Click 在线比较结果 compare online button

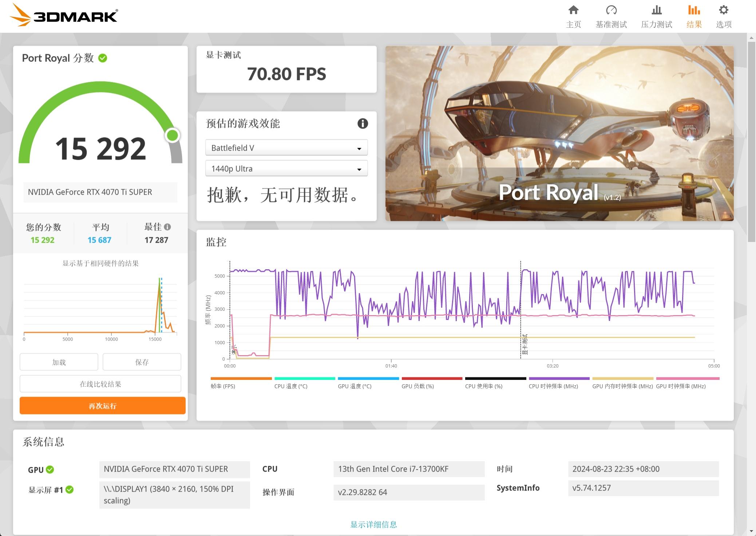(x=100, y=384)
